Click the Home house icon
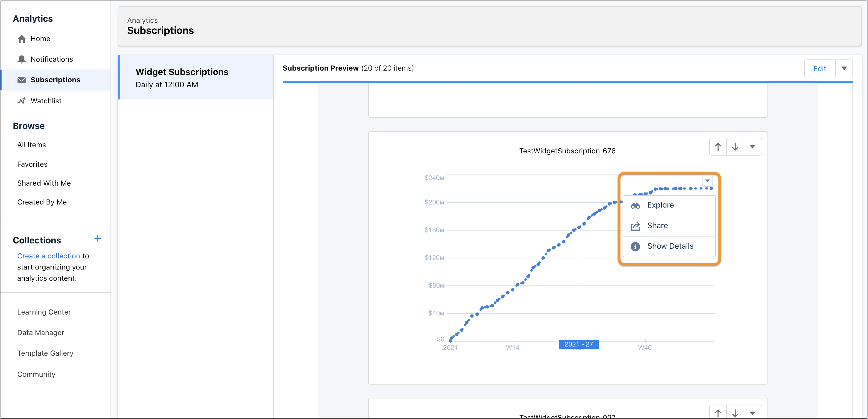This screenshot has height=419, width=868. [22, 39]
